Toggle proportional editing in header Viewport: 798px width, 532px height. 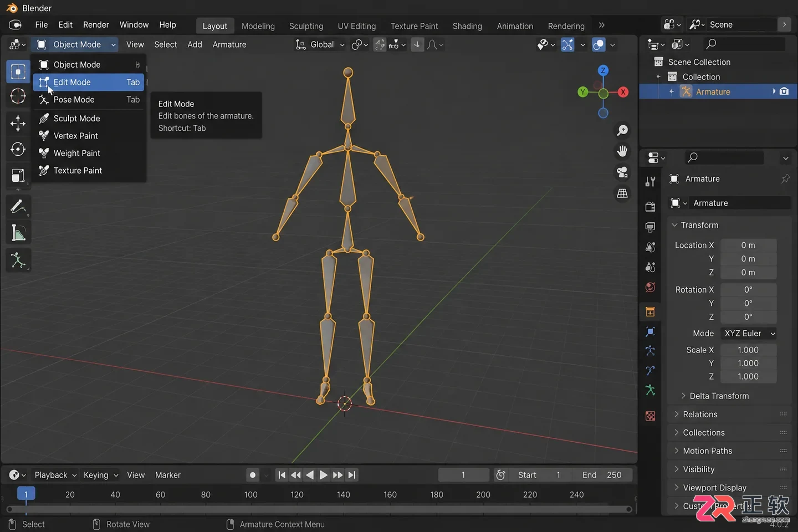coord(417,44)
